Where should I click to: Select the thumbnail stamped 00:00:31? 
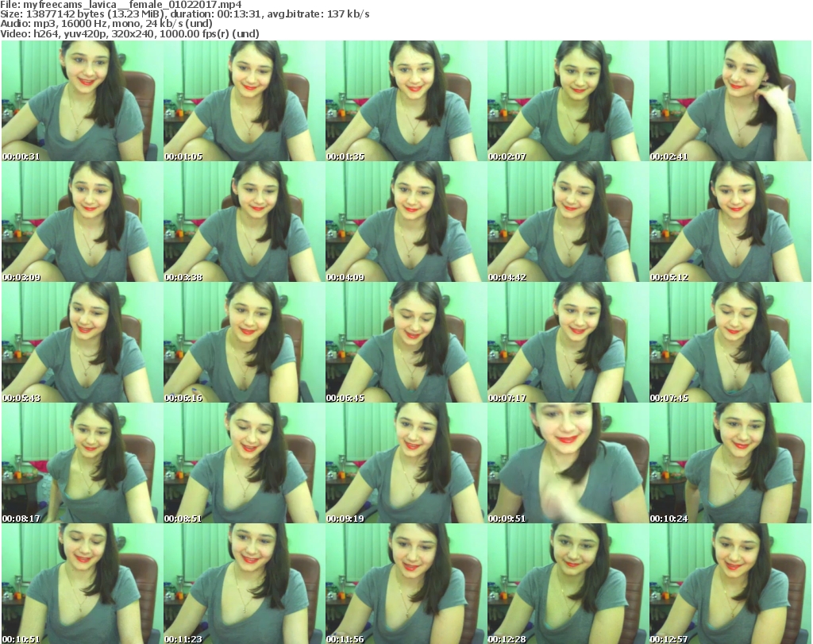pos(82,101)
